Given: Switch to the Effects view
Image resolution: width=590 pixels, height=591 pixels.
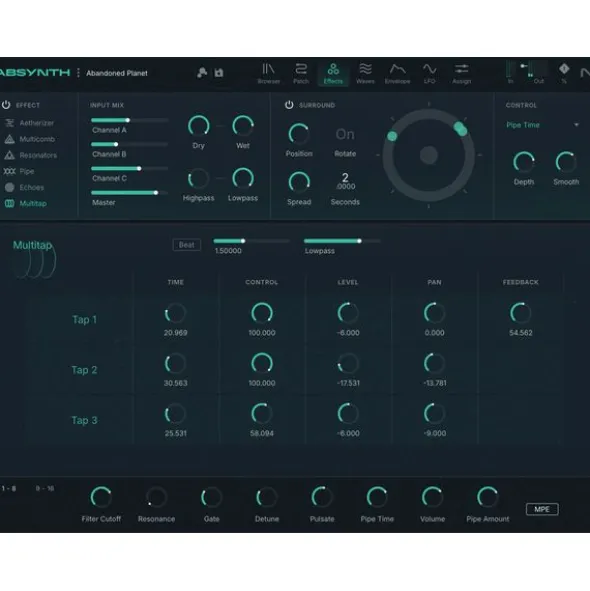Looking at the screenshot, I should [333, 73].
